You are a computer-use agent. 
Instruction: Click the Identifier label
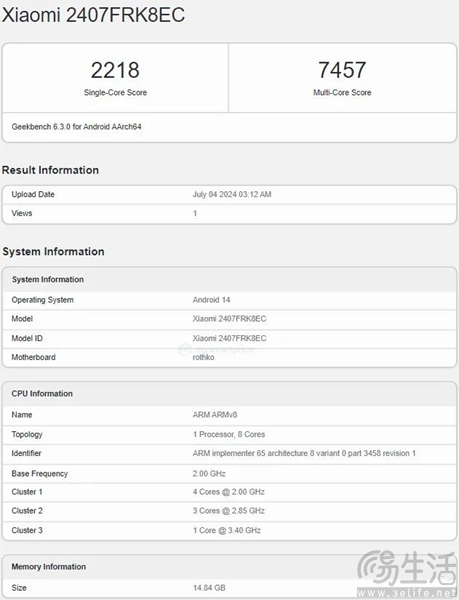coord(26,453)
